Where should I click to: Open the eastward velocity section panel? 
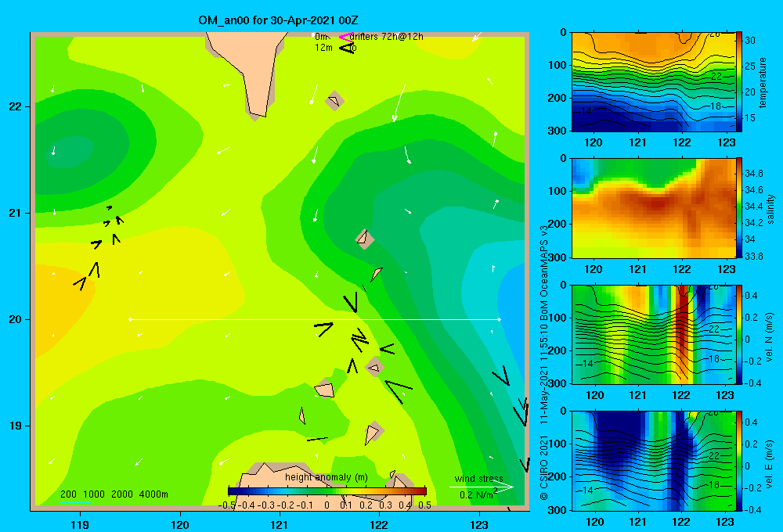(x=653, y=461)
